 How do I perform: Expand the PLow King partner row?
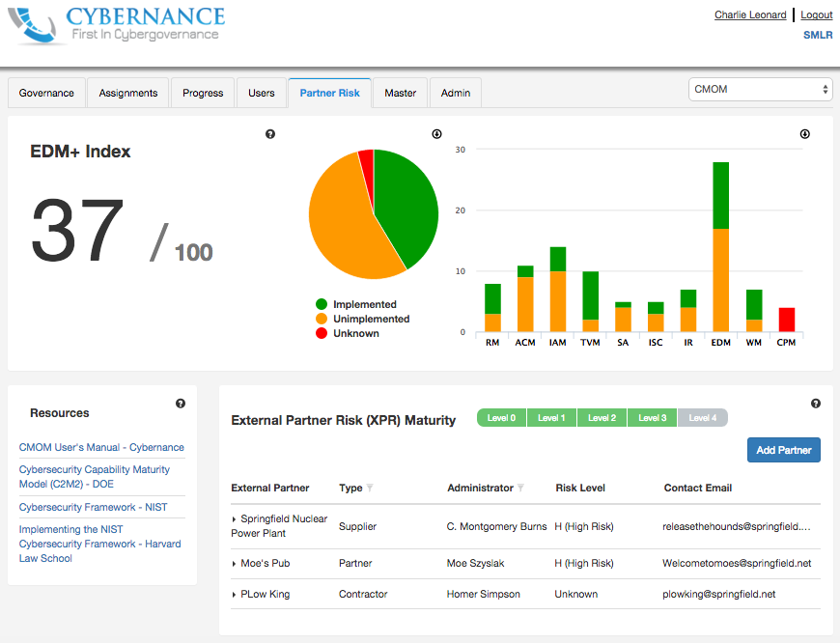click(234, 595)
